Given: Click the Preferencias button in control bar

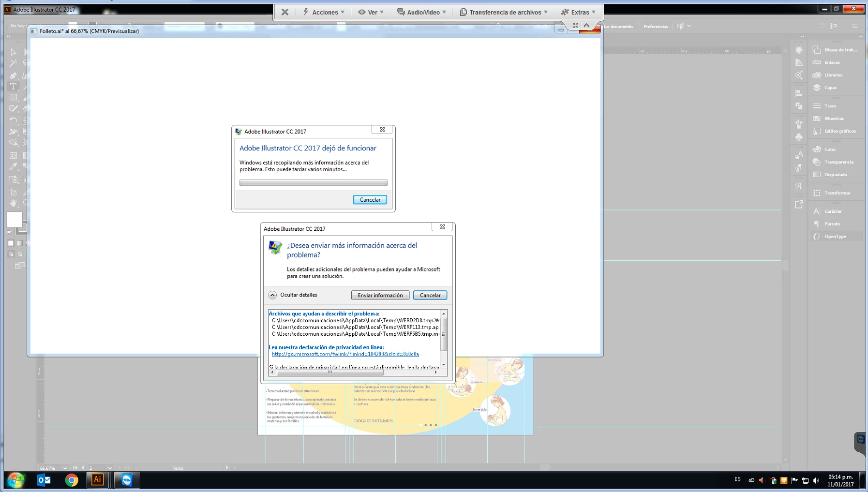Looking at the screenshot, I should point(656,27).
